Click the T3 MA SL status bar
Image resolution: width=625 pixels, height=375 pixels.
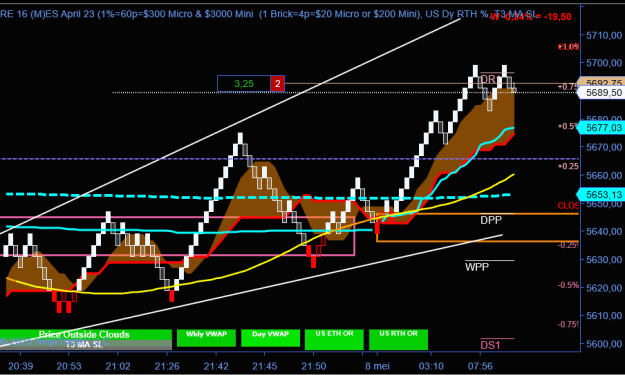click(86, 345)
